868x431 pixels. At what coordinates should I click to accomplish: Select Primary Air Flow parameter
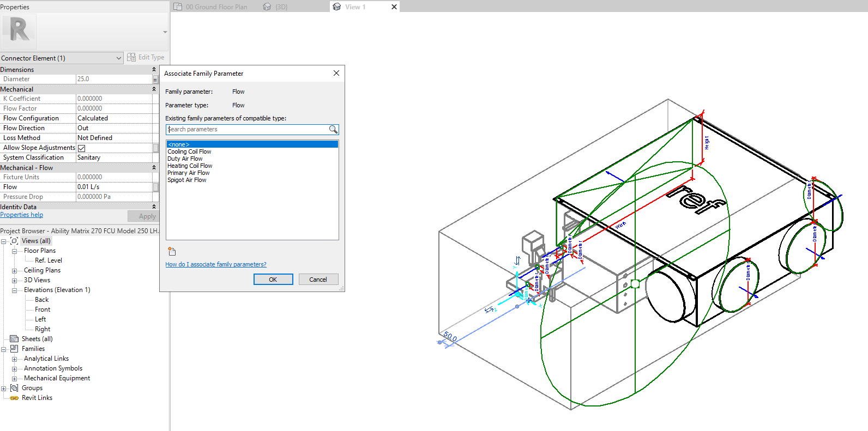point(188,173)
